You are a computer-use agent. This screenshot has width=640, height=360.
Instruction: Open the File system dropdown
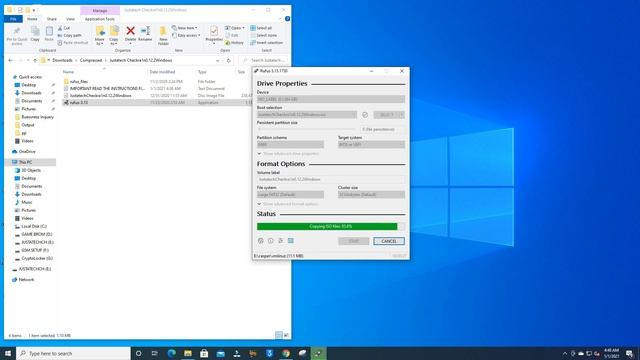click(x=290, y=195)
